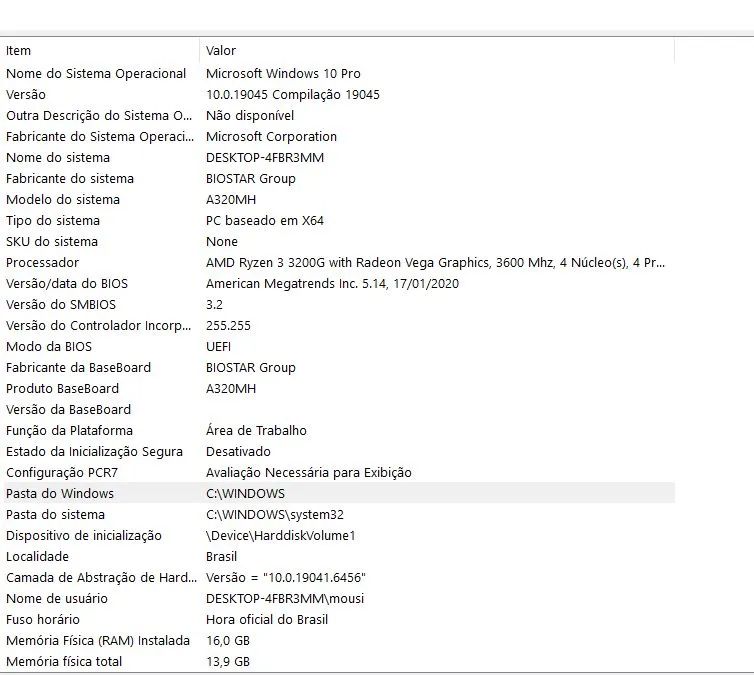Click the PC baseado em X64 value
The height and width of the screenshot is (675, 754).
[x=264, y=221]
